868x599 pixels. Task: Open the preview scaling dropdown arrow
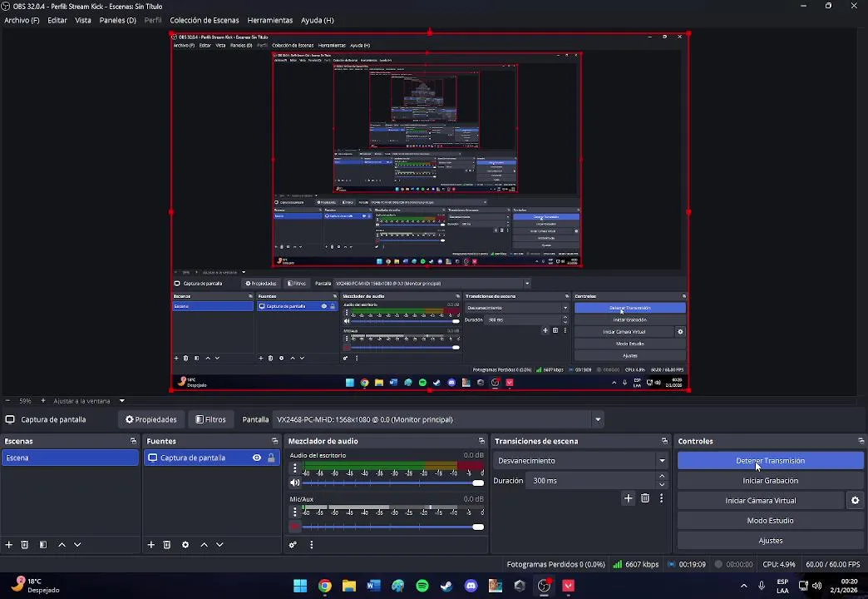pyautogui.click(x=121, y=401)
